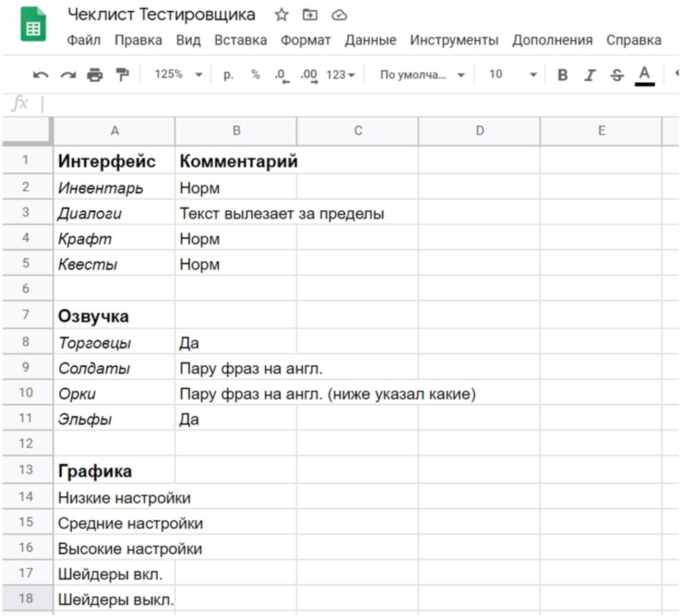Open the Вид menu
The height and width of the screenshot is (616, 681).
188,40
